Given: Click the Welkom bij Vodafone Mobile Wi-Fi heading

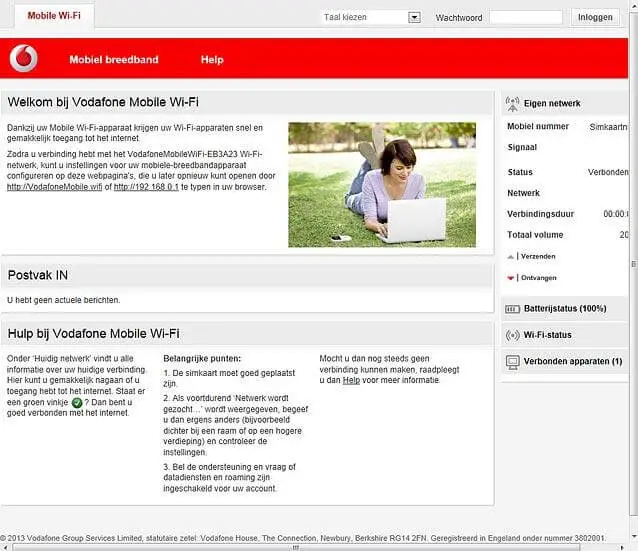Looking at the screenshot, I should pos(103,102).
